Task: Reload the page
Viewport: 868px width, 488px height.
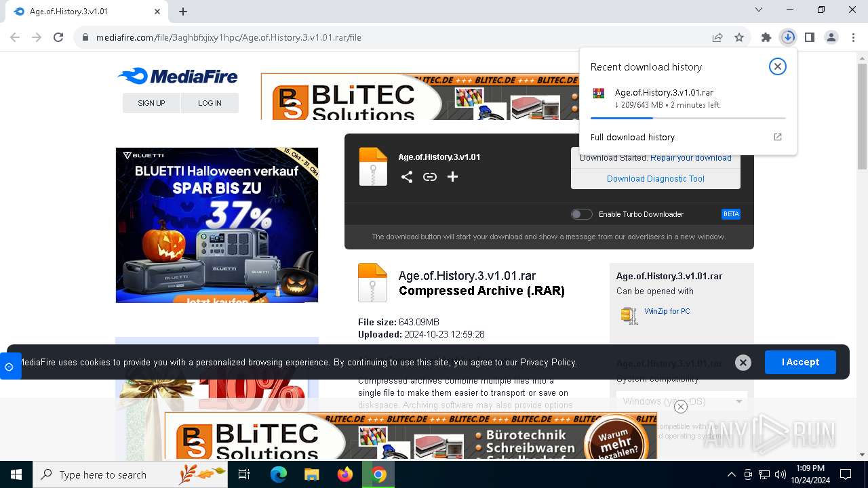Action: click(58, 37)
